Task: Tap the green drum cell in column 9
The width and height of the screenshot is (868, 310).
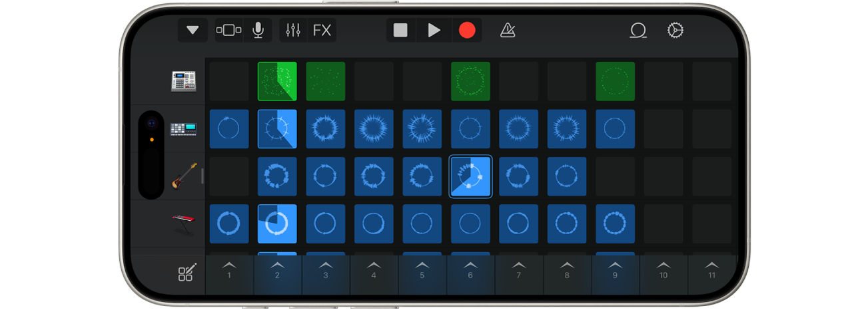Action: coord(615,81)
